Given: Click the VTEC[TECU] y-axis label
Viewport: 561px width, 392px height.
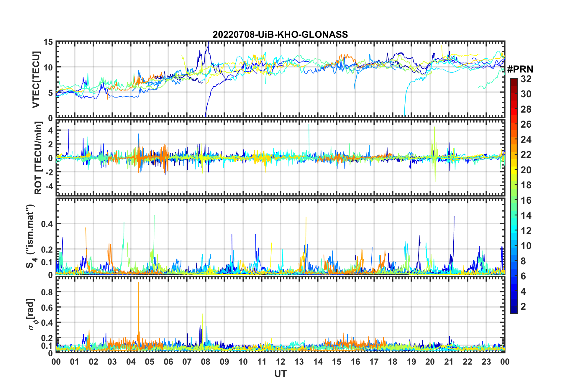Looking at the screenshot, I should tap(36, 80).
